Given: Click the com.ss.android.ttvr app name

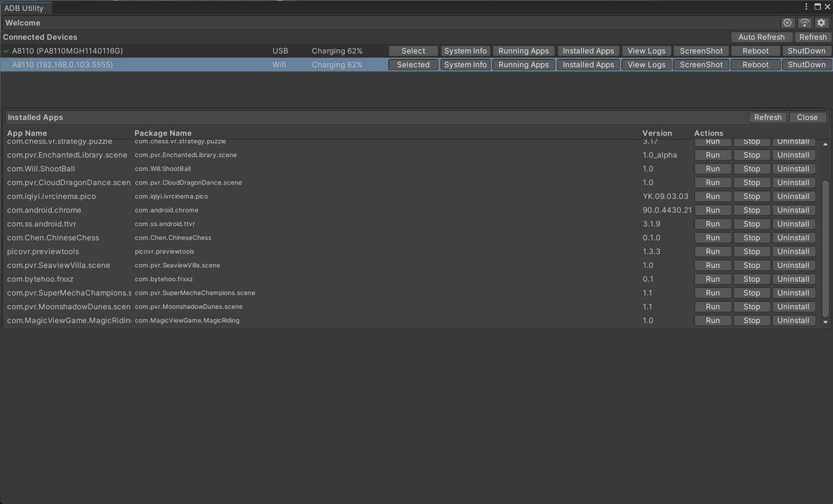Looking at the screenshot, I should pos(42,224).
